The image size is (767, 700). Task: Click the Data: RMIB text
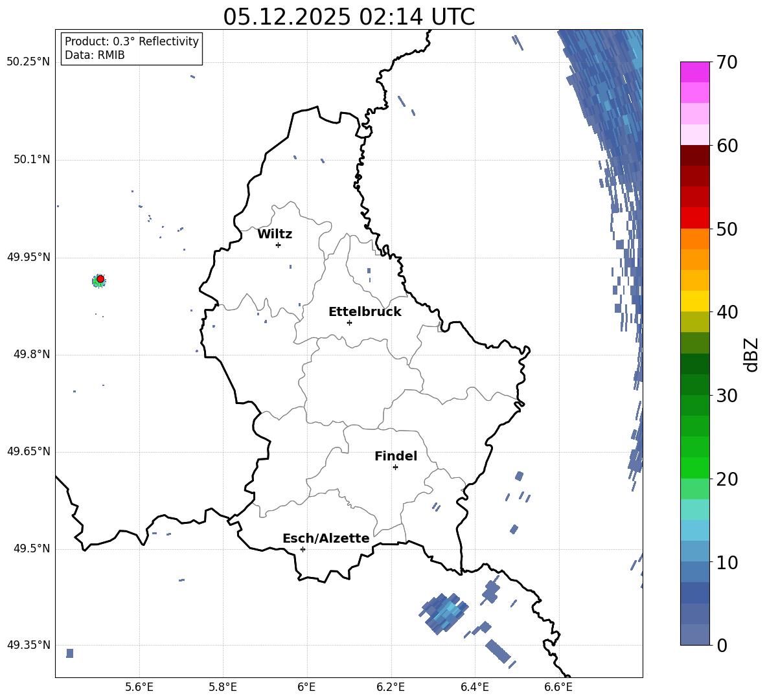(x=95, y=56)
